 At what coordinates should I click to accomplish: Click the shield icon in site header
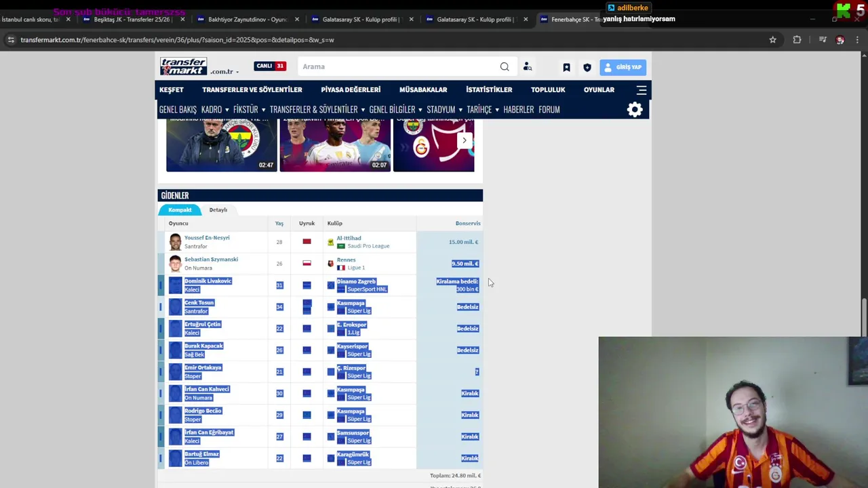(x=587, y=67)
